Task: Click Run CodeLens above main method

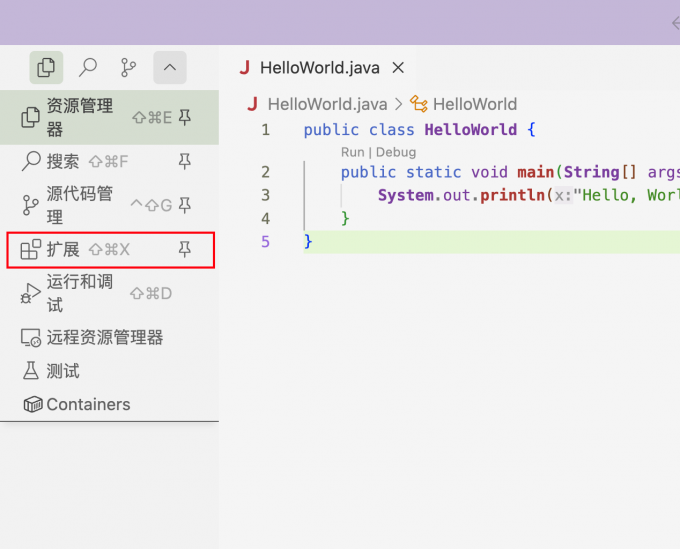Action: click(352, 152)
